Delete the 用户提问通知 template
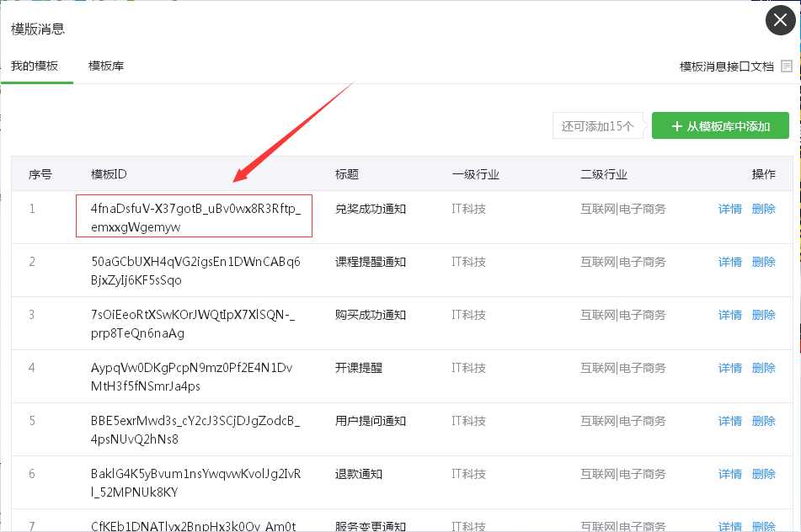801x532 pixels. click(764, 421)
